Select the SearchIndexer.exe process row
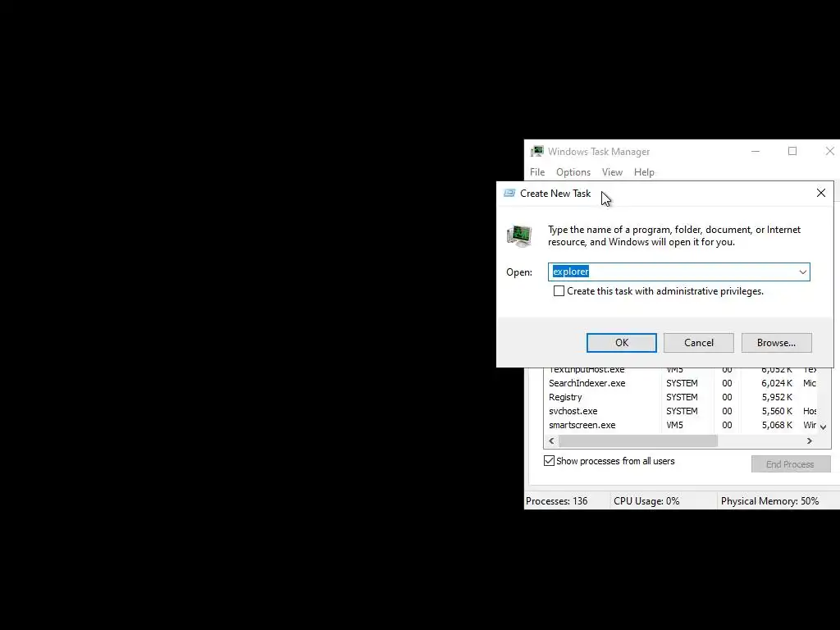Image resolution: width=840 pixels, height=630 pixels. click(x=680, y=383)
